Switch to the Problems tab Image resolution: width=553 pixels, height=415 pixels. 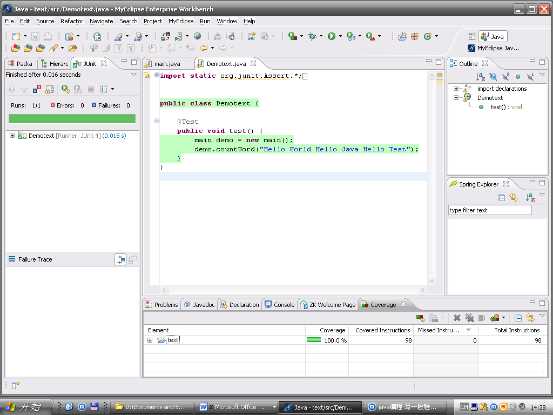coord(162,305)
